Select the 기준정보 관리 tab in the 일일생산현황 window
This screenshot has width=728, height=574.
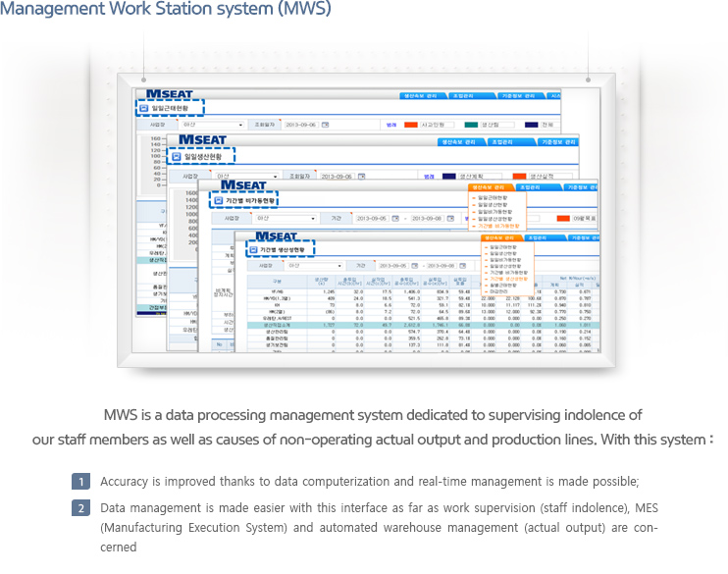point(557,142)
